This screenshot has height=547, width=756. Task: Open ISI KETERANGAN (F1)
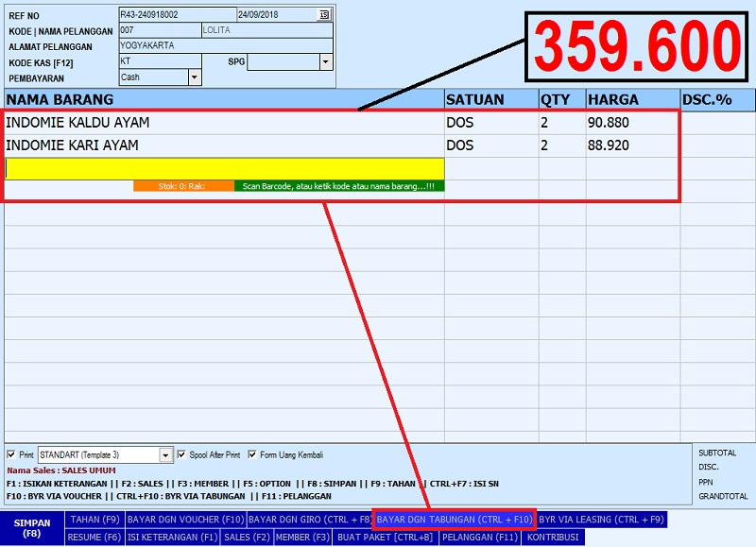tap(173, 537)
